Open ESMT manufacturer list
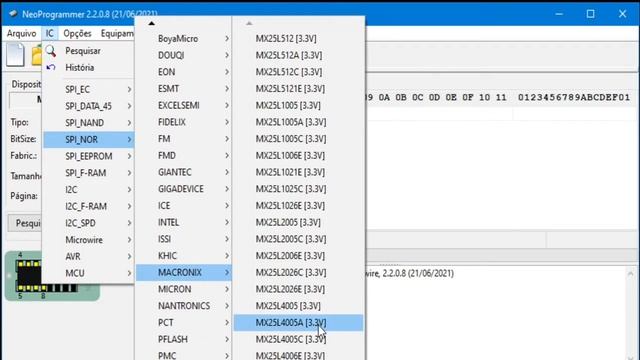 coord(184,89)
